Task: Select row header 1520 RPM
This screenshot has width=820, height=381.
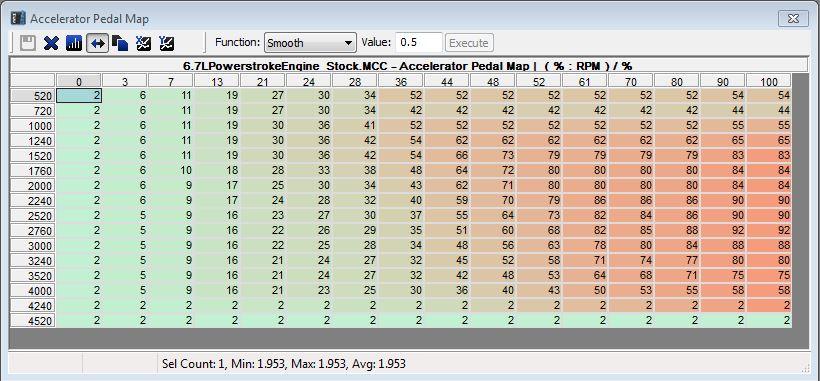Action: (x=32, y=156)
